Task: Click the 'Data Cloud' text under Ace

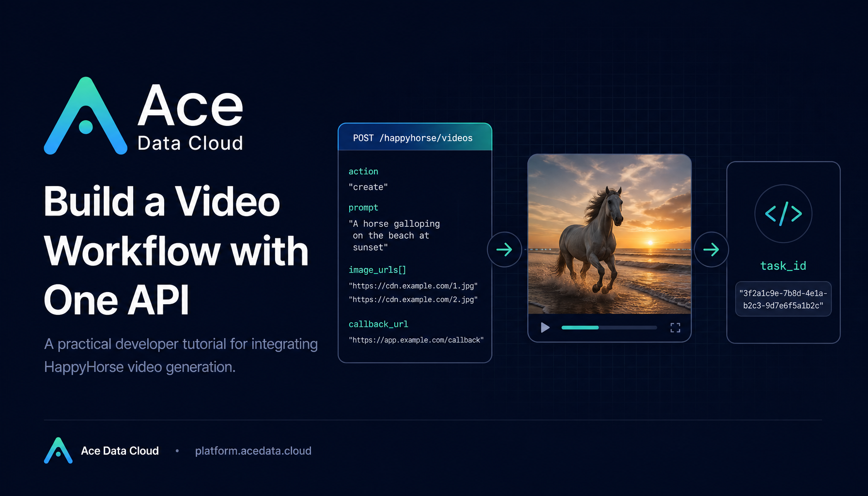Action: coord(190,143)
